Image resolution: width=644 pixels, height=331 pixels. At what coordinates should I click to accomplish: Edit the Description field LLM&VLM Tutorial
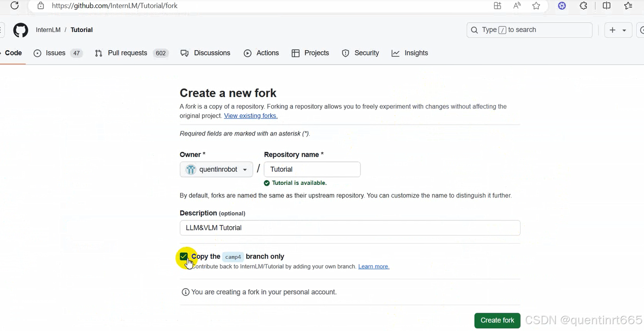(350, 228)
